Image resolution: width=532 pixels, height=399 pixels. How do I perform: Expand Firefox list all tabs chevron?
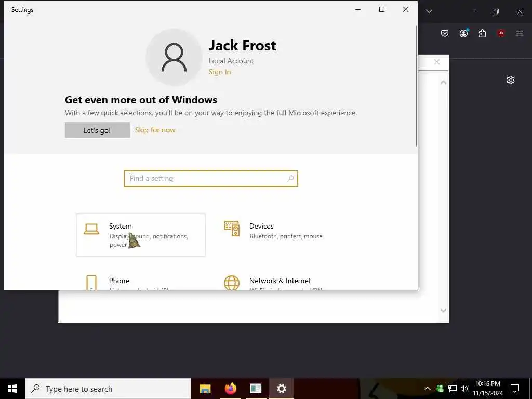pos(429,11)
